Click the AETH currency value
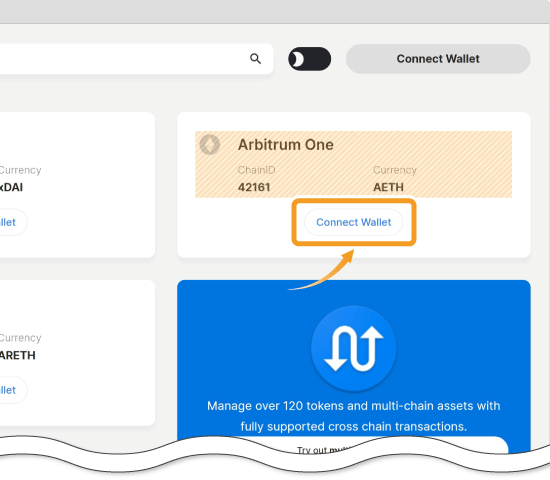550x480 pixels. click(388, 187)
